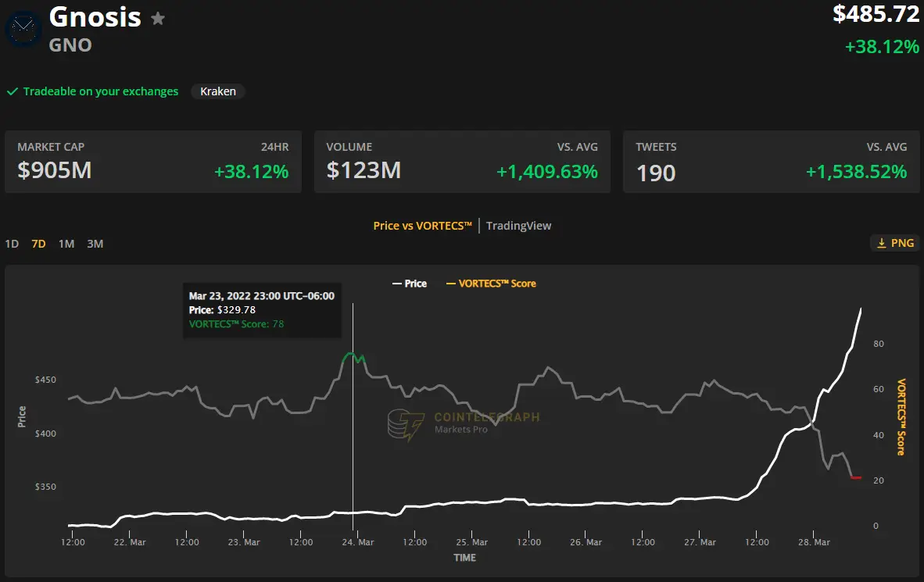Click the Gnosis logo icon
924x582 pixels.
coord(23,28)
